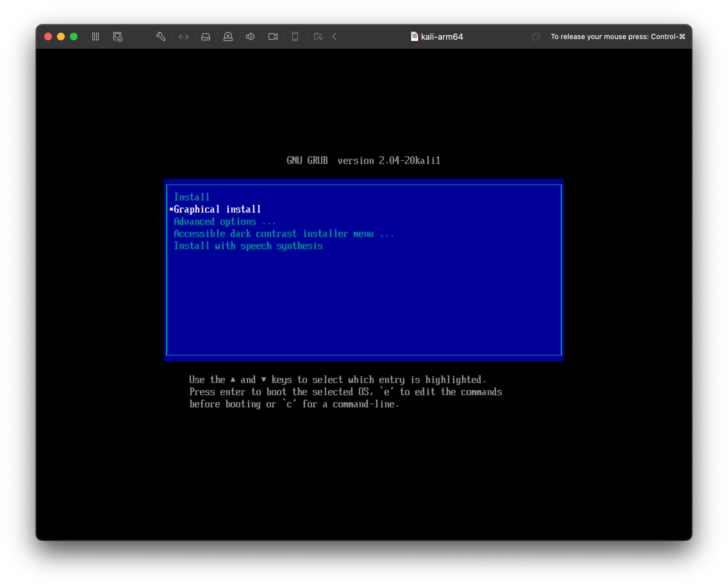Click the overlapping windows icon

535,37
